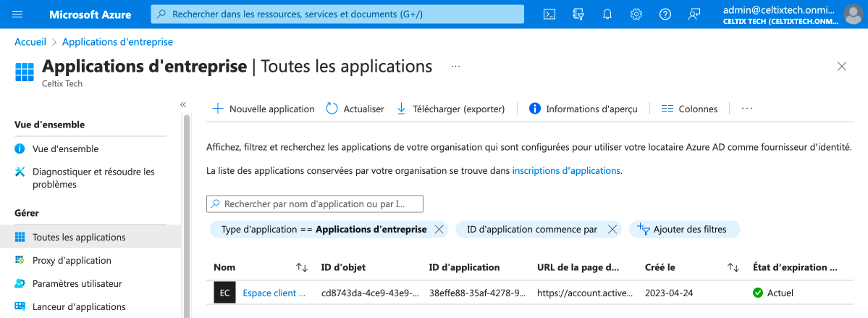The image size is (868, 318).
Task: Open the toolbar overflow ellipsis menu
Action: 747,109
